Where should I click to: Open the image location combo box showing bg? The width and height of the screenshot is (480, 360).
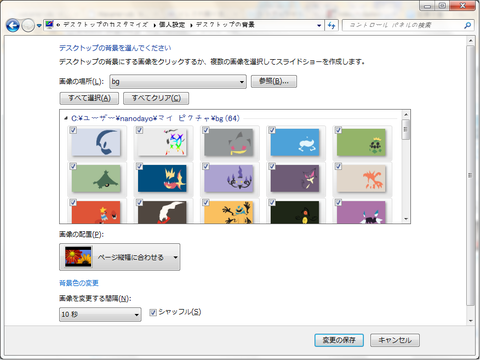(x=178, y=81)
